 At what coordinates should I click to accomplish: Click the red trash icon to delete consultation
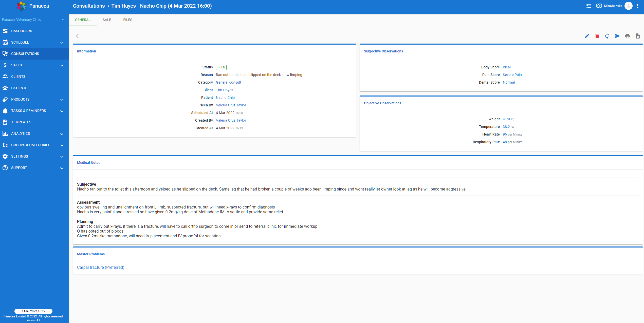click(x=597, y=36)
